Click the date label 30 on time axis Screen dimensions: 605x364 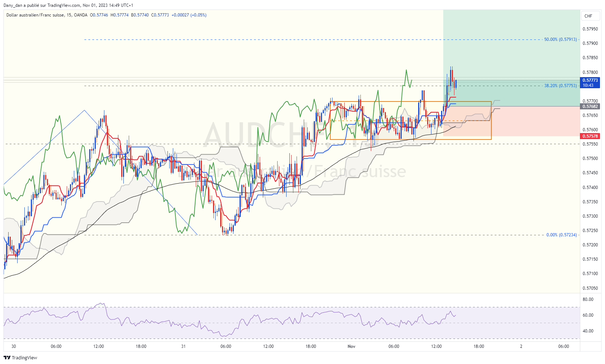coord(14,346)
